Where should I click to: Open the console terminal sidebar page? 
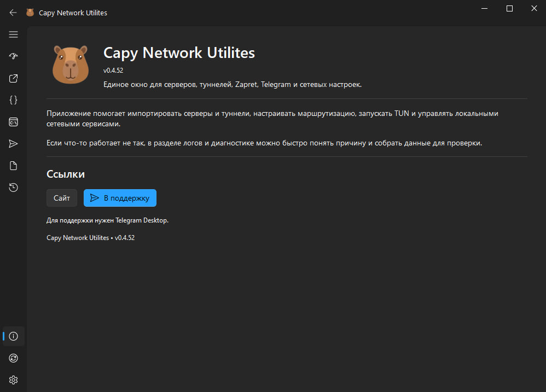pos(13,122)
